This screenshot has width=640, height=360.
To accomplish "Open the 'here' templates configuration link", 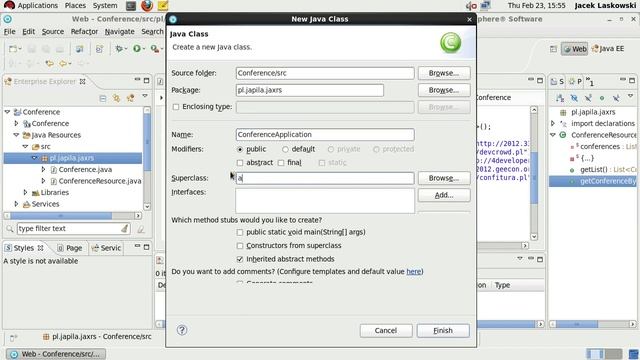I will [x=413, y=271].
